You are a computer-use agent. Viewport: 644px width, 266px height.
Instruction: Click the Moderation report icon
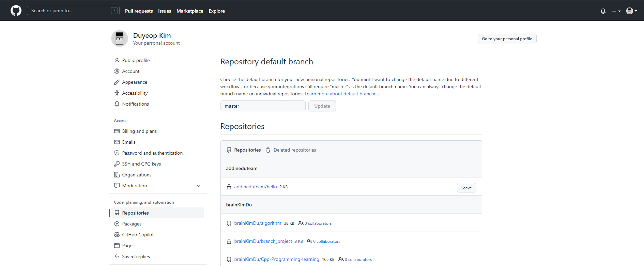(117, 186)
